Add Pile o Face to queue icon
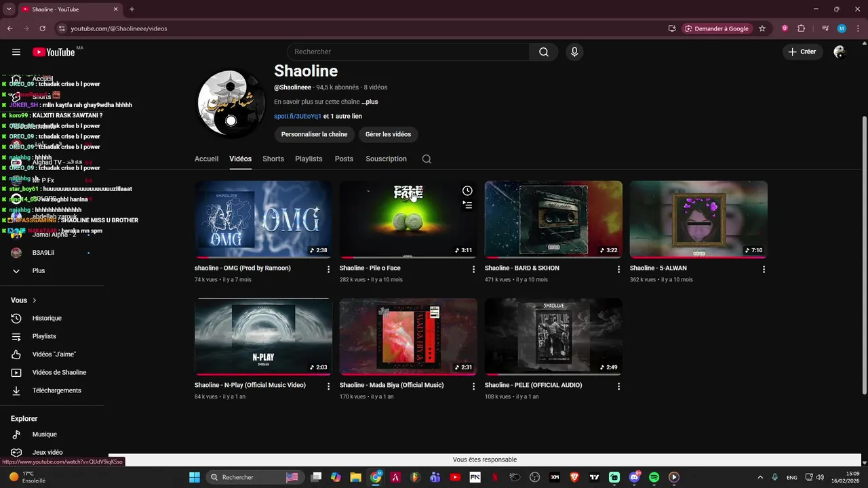 (467, 205)
